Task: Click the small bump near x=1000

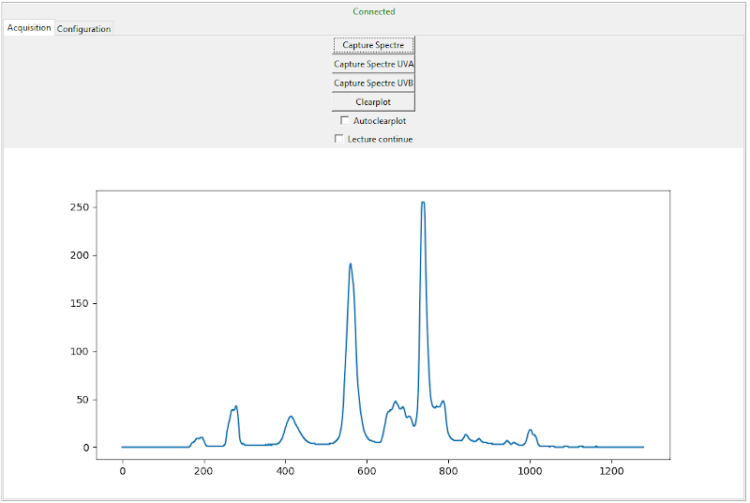Action: pyautogui.click(x=530, y=431)
